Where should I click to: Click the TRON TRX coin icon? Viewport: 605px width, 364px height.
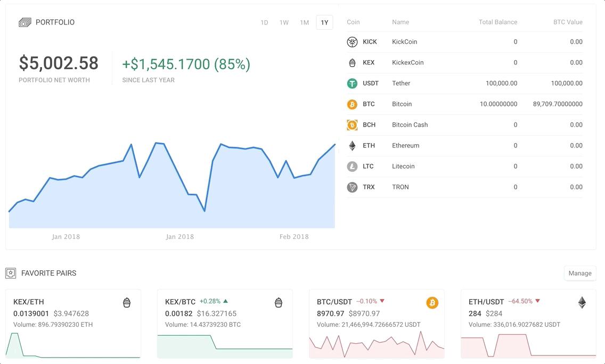point(352,187)
